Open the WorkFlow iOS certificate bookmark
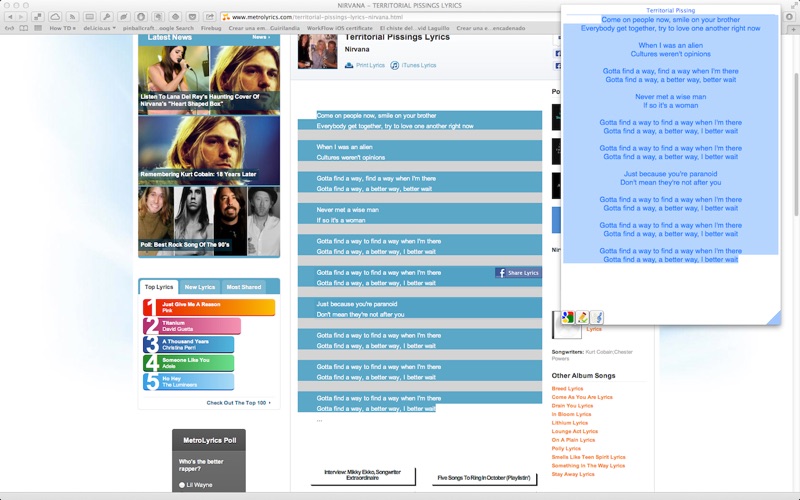800x500 pixels. tap(339, 28)
